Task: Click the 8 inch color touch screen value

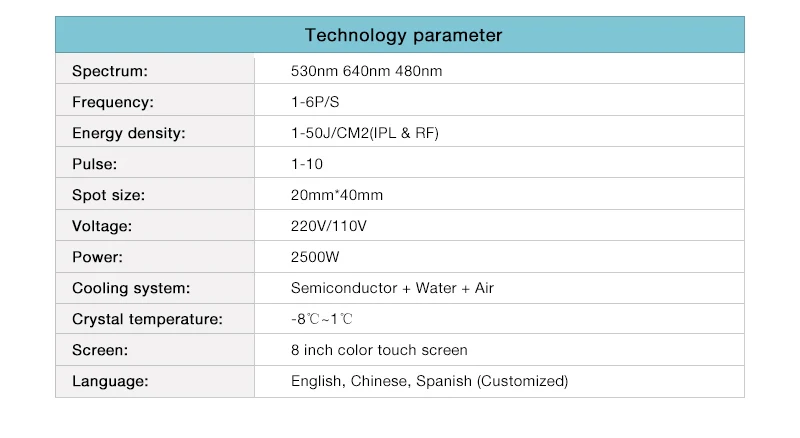Action: tap(379, 350)
